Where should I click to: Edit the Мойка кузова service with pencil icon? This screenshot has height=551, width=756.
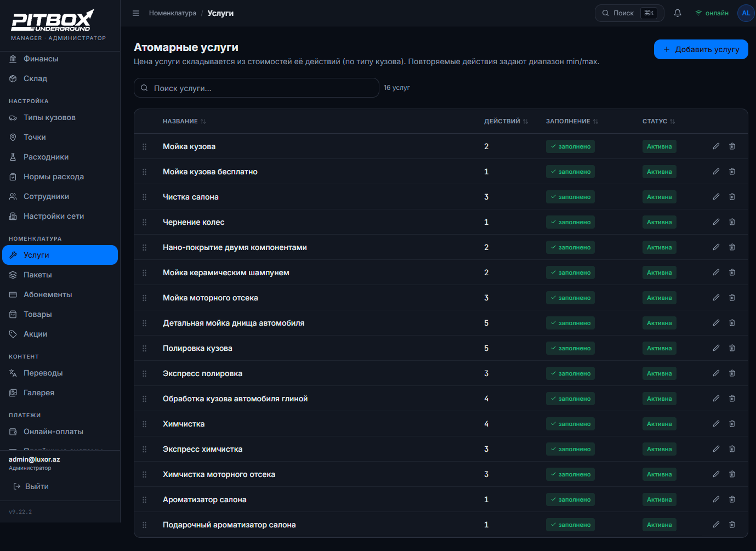click(716, 146)
